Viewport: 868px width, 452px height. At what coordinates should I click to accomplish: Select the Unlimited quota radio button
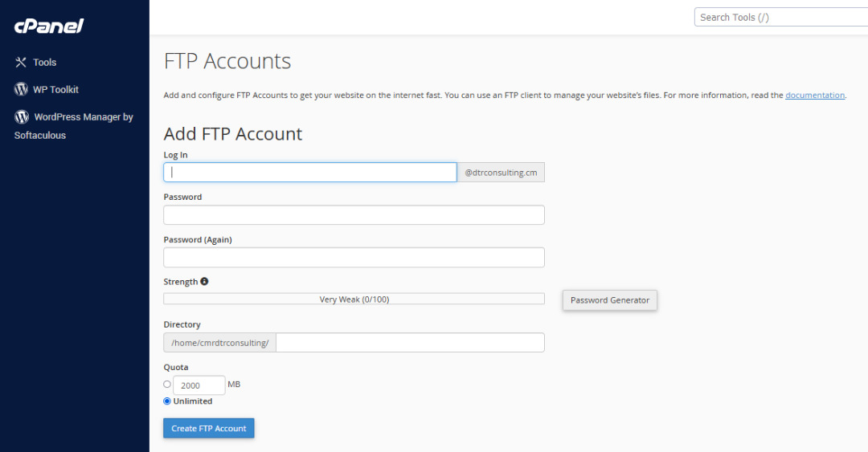coord(167,401)
